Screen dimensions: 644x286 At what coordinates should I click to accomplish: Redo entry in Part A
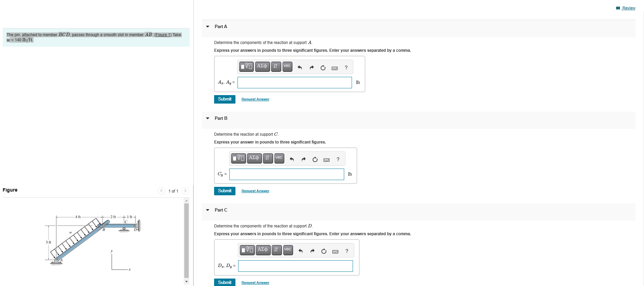point(312,68)
